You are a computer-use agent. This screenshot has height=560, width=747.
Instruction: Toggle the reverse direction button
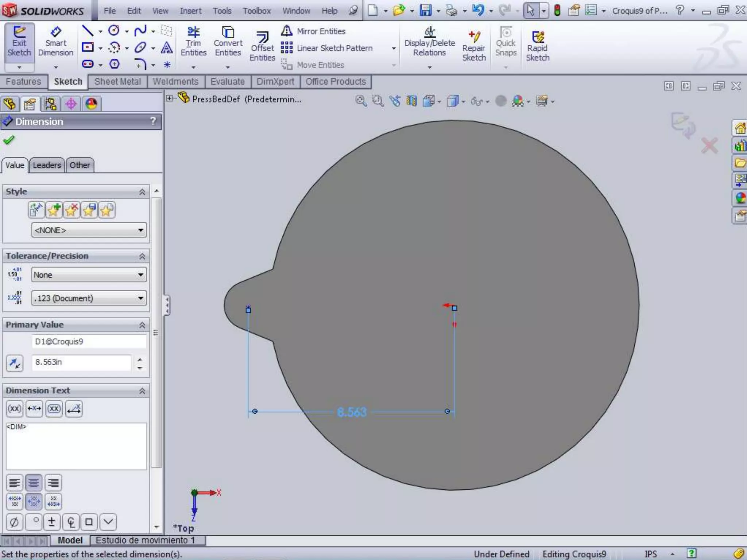click(15, 363)
